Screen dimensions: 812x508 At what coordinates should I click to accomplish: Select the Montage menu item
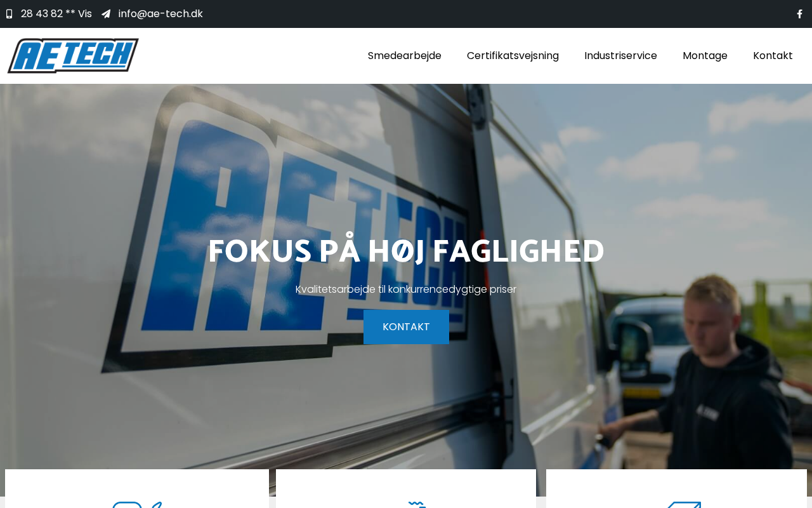click(705, 56)
